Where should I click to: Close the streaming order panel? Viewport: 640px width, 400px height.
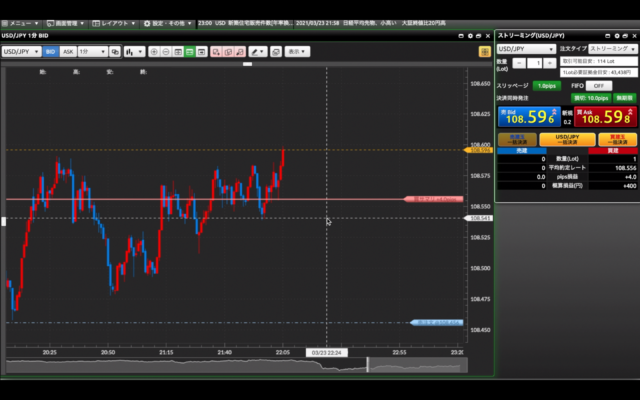634,36
